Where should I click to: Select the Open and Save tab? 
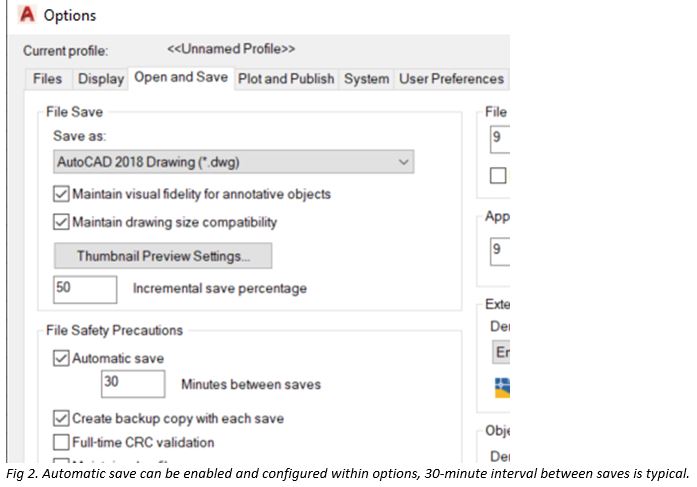[x=181, y=77]
